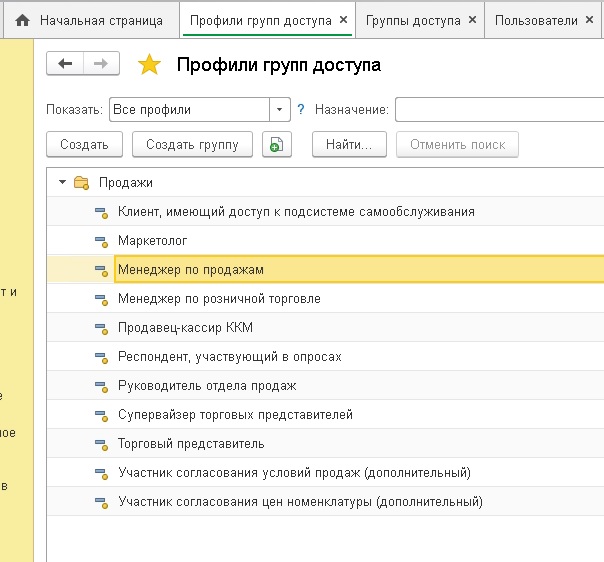Click icon beside Супервайзер торговых представителей
The image size is (604, 562).
(101, 415)
